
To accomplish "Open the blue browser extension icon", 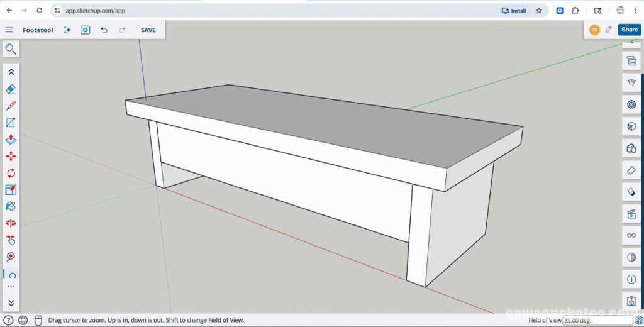I will pyautogui.click(x=560, y=11).
